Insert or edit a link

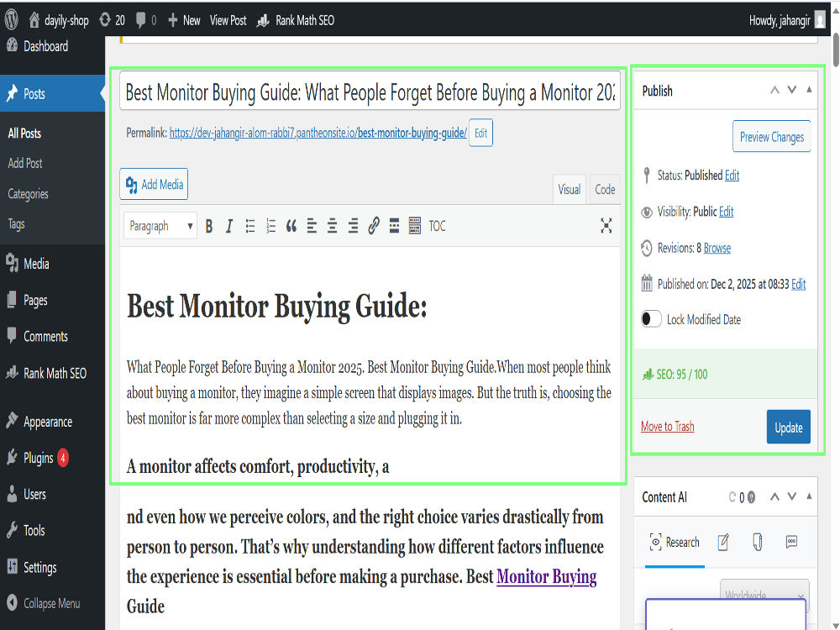374,226
